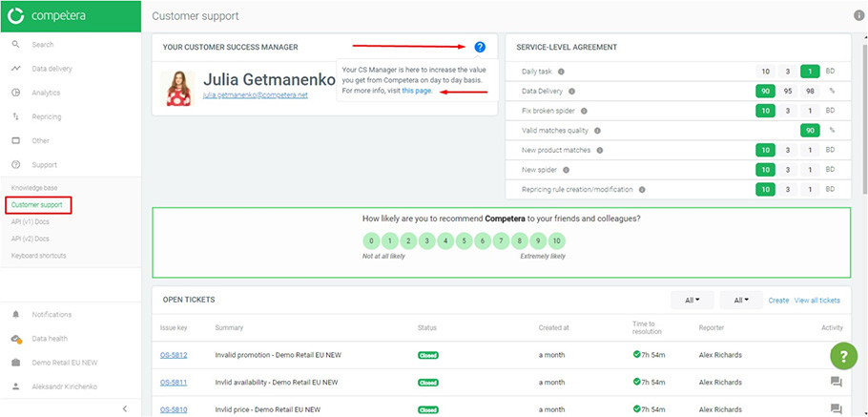Open API (v2) Docs menu item
Image resolution: width=868 pixels, height=417 pixels.
[x=31, y=239]
